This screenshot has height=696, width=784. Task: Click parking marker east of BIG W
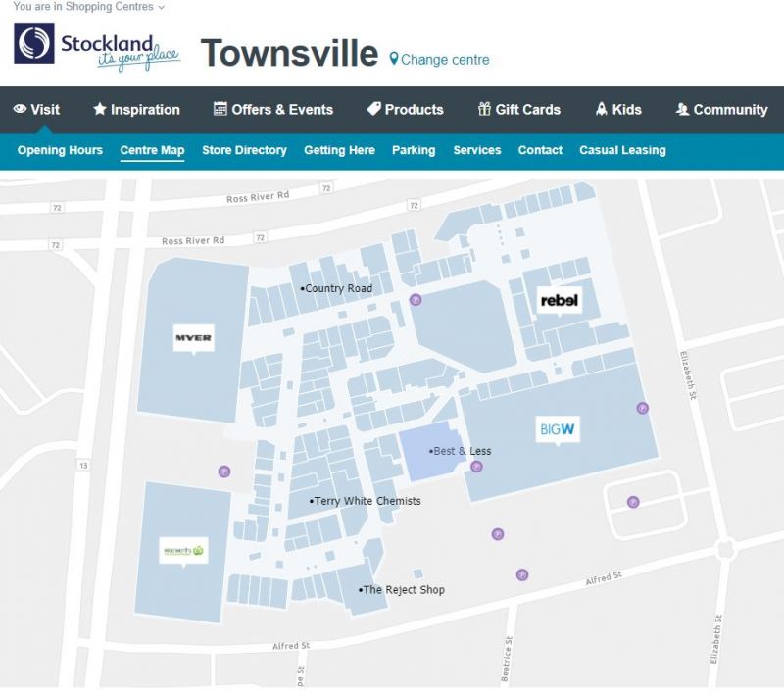[x=643, y=408]
